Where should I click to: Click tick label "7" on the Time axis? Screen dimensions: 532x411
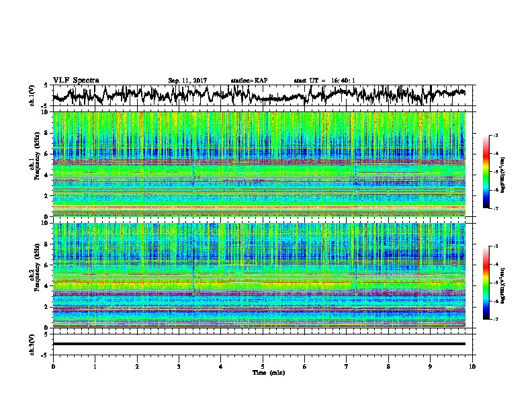point(347,367)
